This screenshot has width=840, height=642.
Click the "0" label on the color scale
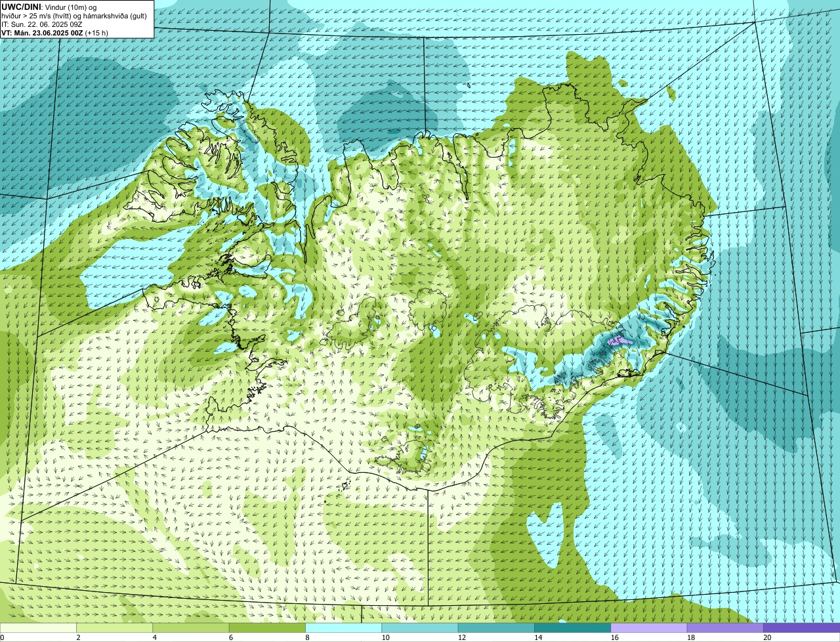[x=3, y=637]
